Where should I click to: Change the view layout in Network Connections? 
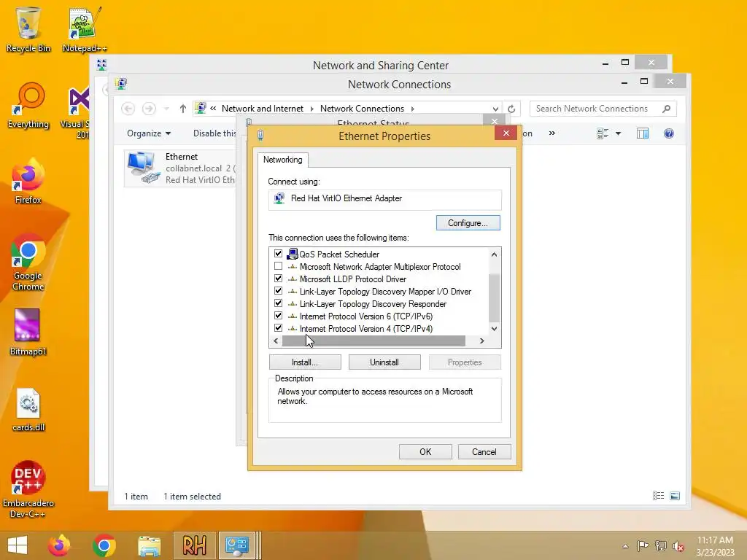tap(603, 134)
